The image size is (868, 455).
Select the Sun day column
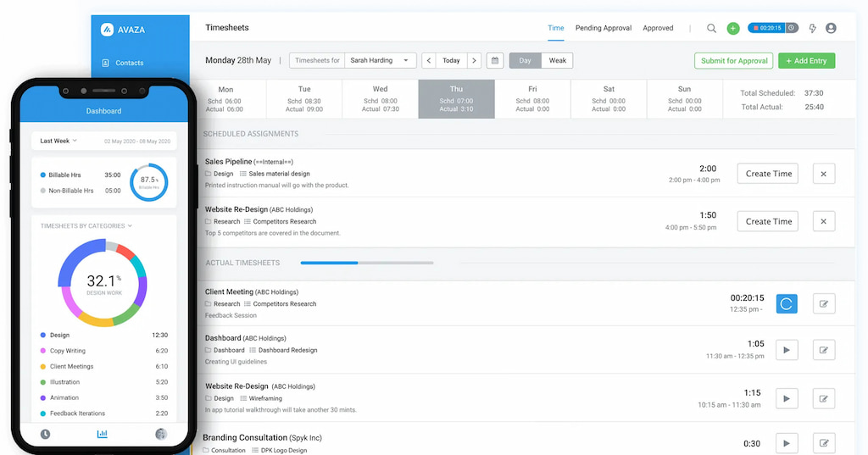click(684, 98)
